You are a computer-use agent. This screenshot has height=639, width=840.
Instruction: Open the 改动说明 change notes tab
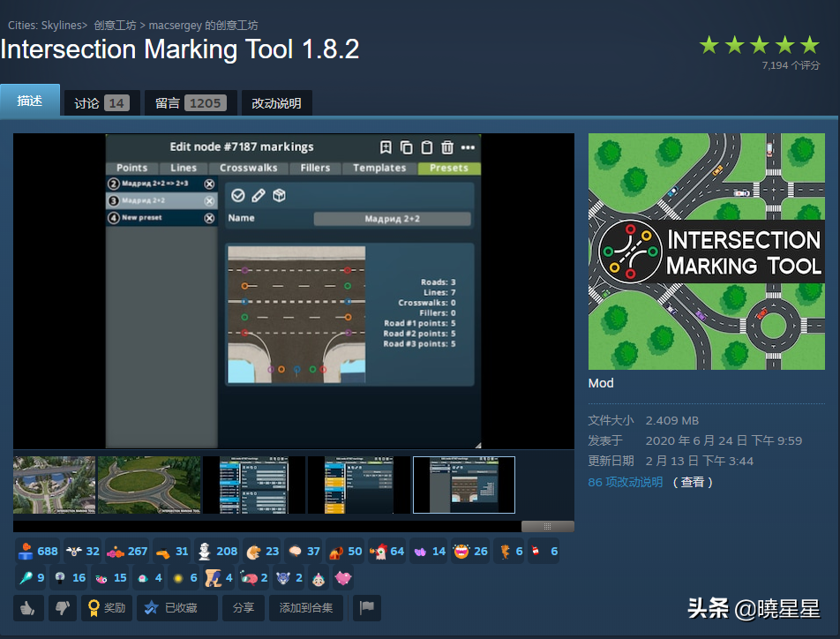coord(276,103)
